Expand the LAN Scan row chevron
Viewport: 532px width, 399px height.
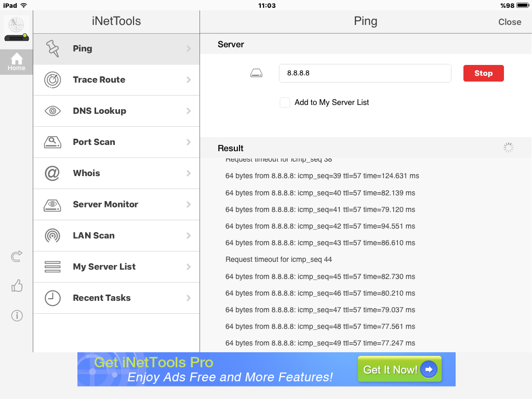click(189, 236)
